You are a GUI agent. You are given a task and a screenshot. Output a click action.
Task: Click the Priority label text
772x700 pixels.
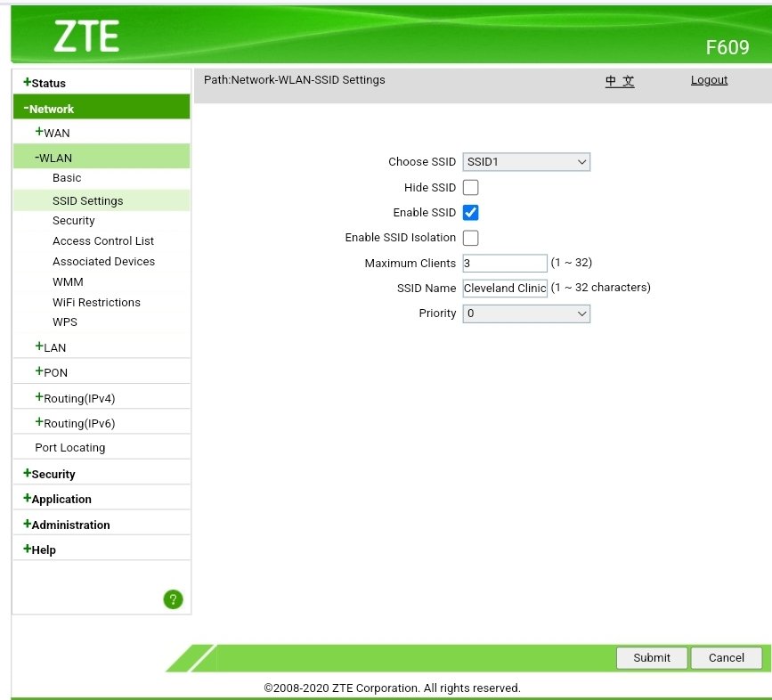[x=437, y=313]
